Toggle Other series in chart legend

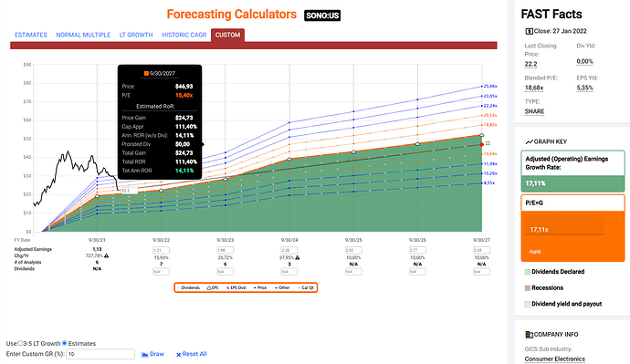[x=282, y=287]
